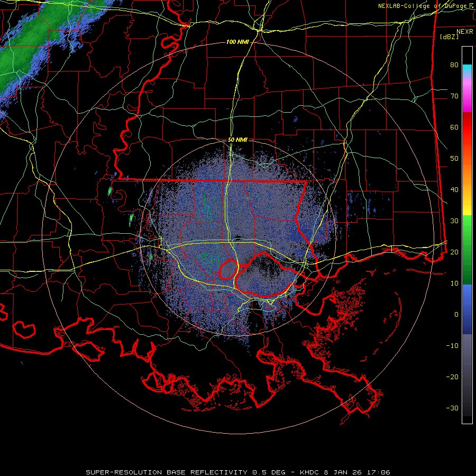Click the 10 value on the dBZ scale

(x=454, y=283)
